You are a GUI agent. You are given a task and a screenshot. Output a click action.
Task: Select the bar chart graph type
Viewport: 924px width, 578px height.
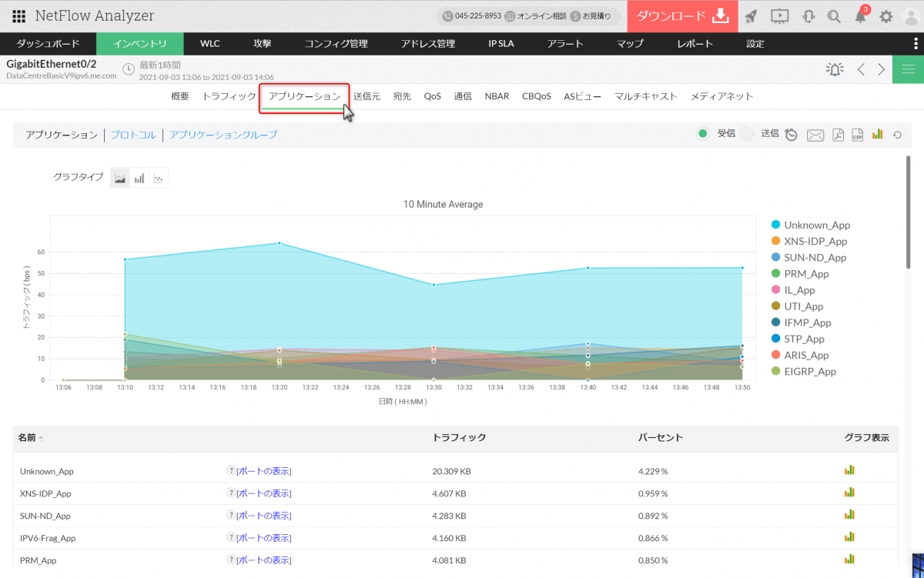[x=139, y=178]
